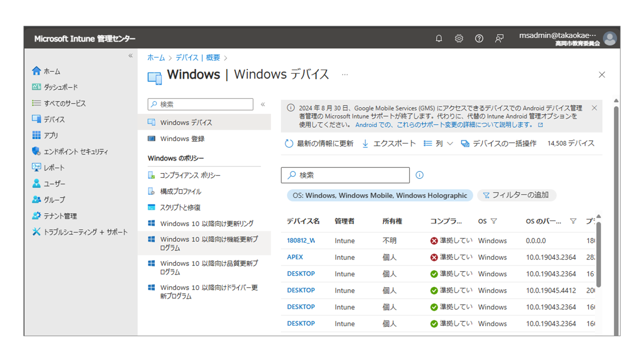Click the info icon next to device search

click(x=419, y=175)
